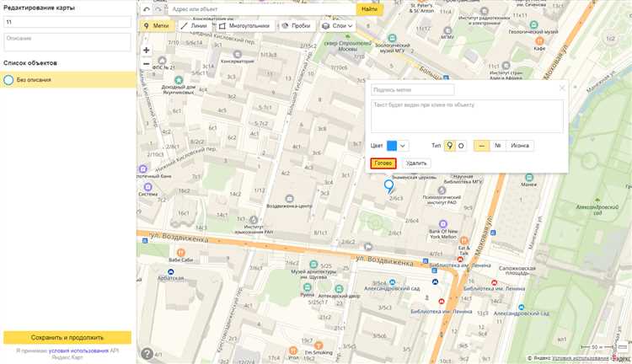Click the Подпись метки caption field
This screenshot has height=364, width=632.
413,89
